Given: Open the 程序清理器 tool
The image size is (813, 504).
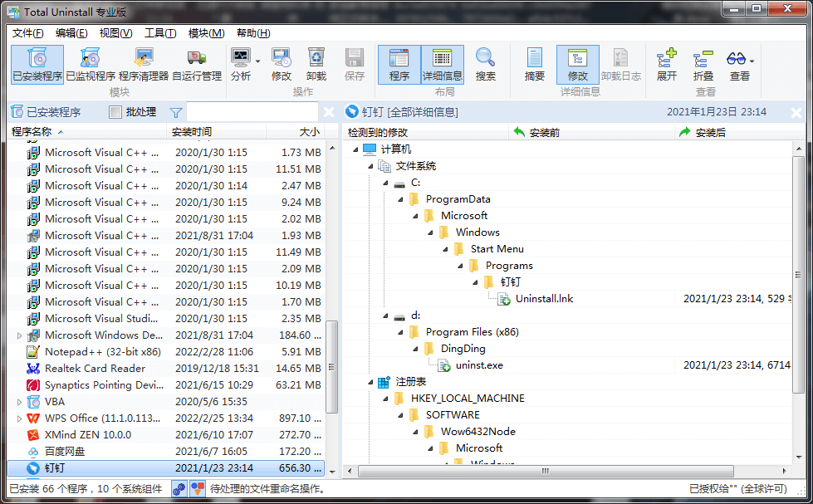Looking at the screenshot, I should [144, 64].
